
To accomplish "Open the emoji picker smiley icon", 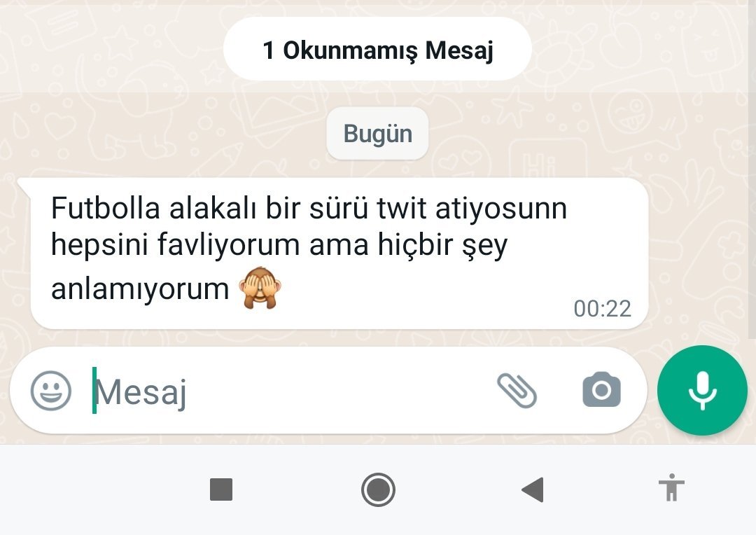I will tap(50, 390).
